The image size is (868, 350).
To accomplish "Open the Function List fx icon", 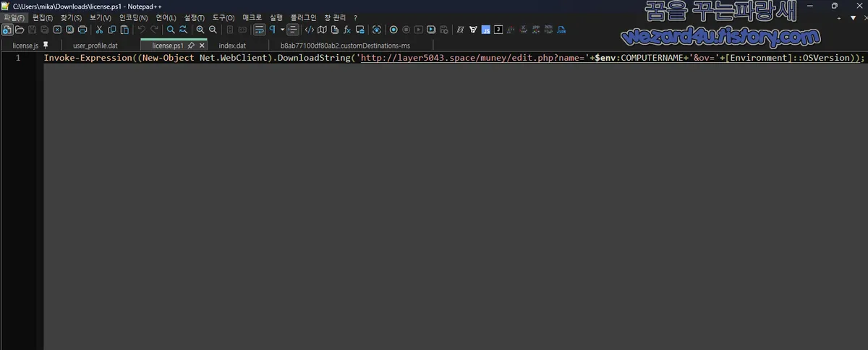I will click(x=346, y=30).
